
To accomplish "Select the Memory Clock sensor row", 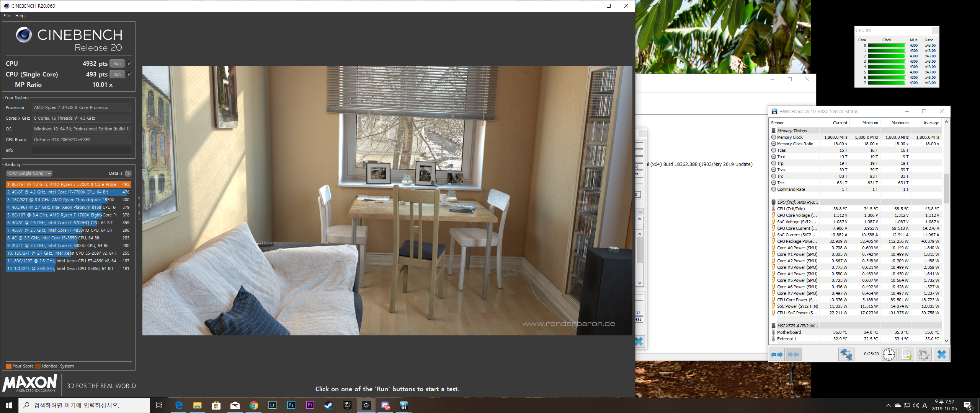I will tap(856, 137).
